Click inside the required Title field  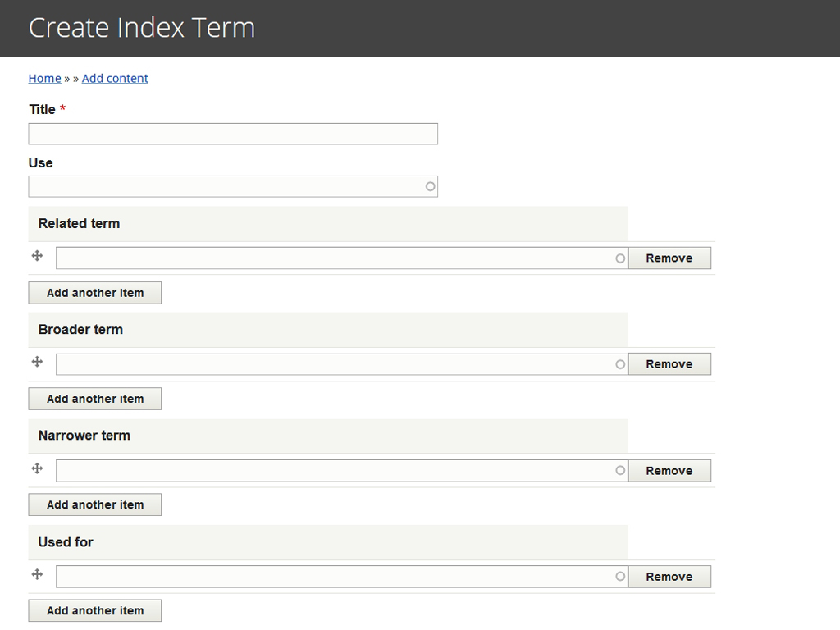pyautogui.click(x=232, y=134)
